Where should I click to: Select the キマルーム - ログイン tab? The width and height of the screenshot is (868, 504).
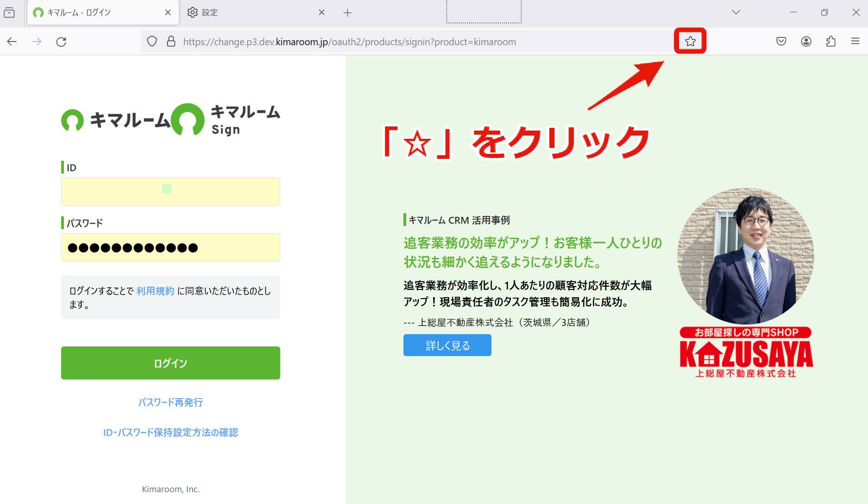103,12
